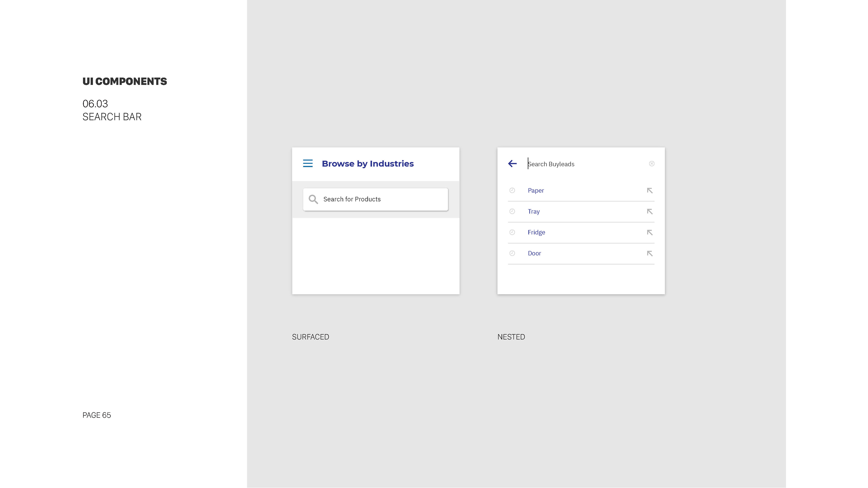Image resolution: width=868 pixels, height=488 pixels.
Task: Click the SURFACED caption label
Action: [x=310, y=337]
